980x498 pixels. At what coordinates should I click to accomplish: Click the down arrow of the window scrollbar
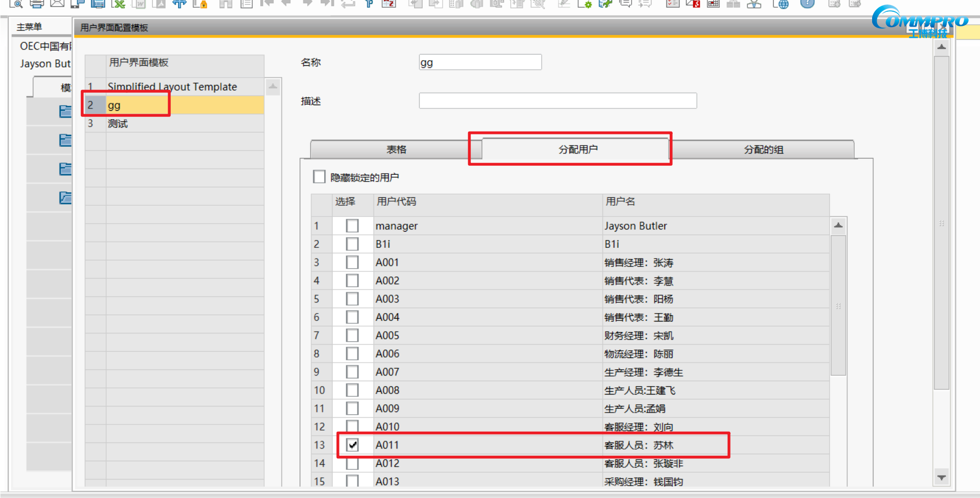(941, 478)
